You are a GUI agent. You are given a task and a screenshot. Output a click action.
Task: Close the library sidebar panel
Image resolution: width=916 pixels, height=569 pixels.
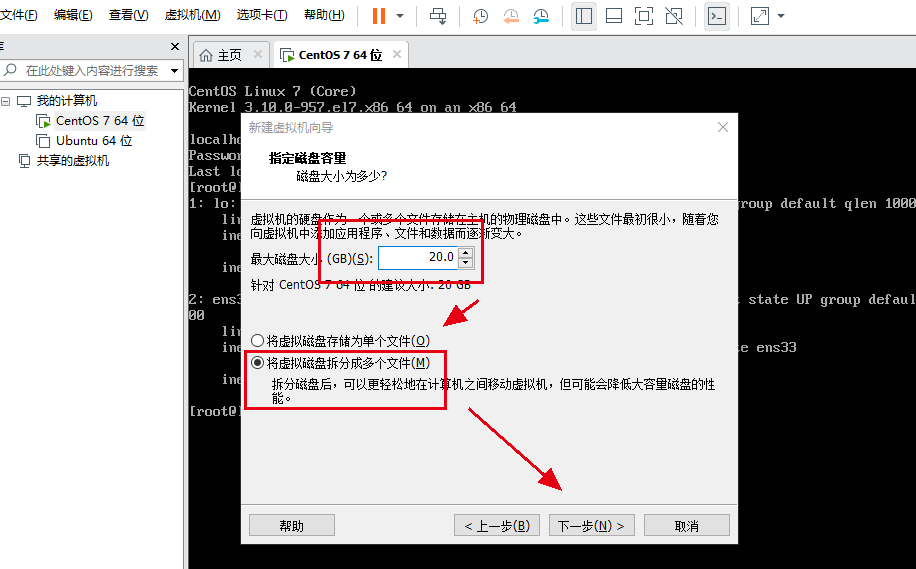point(175,46)
